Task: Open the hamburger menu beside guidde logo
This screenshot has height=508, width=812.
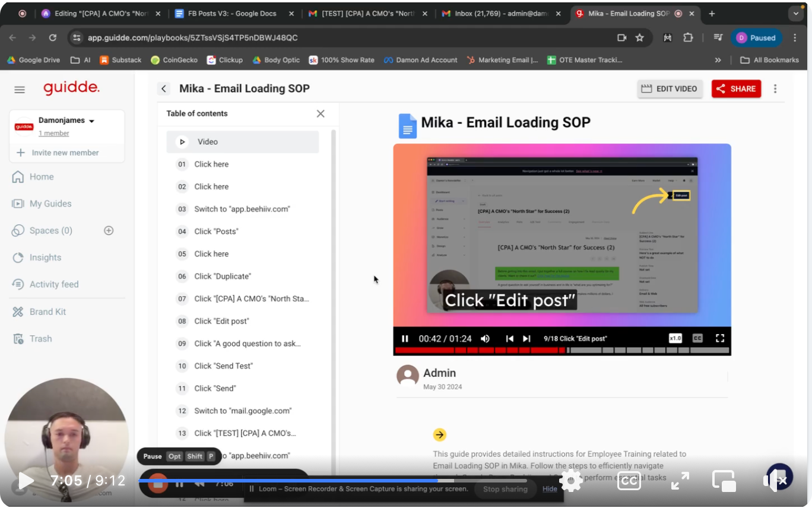Action: (20, 90)
